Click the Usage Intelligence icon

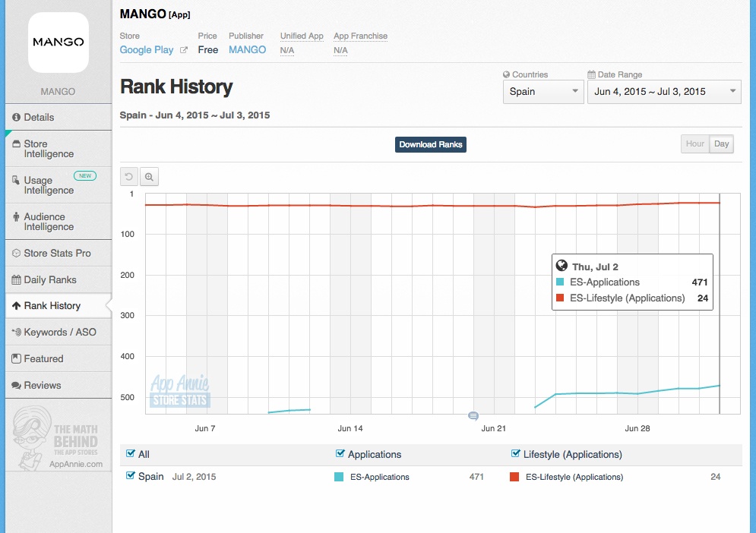pos(17,180)
